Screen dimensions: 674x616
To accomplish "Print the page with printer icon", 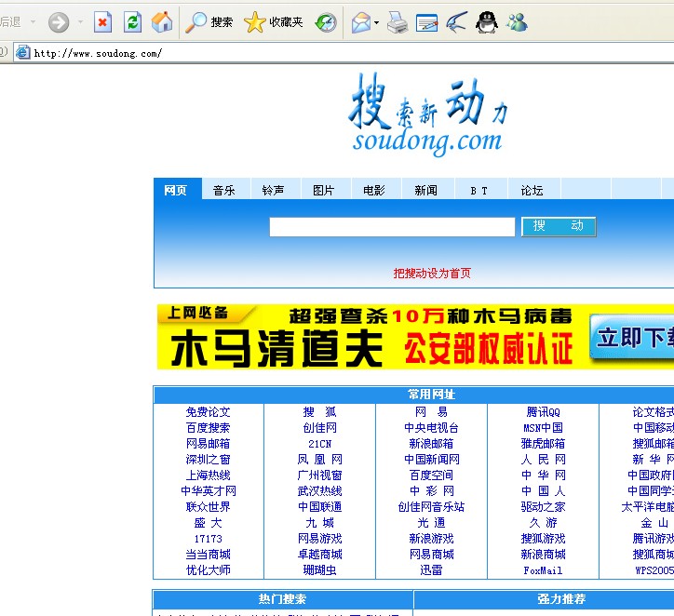I will pyautogui.click(x=398, y=22).
